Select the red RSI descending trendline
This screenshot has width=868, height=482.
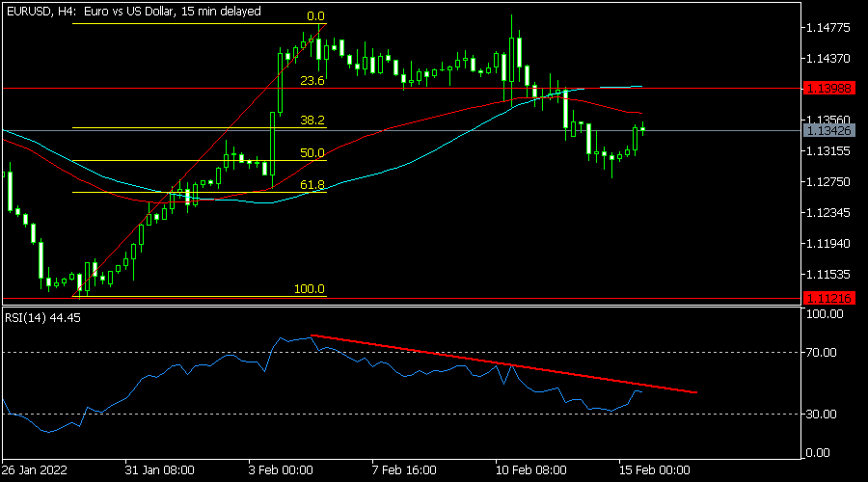pos(503,364)
